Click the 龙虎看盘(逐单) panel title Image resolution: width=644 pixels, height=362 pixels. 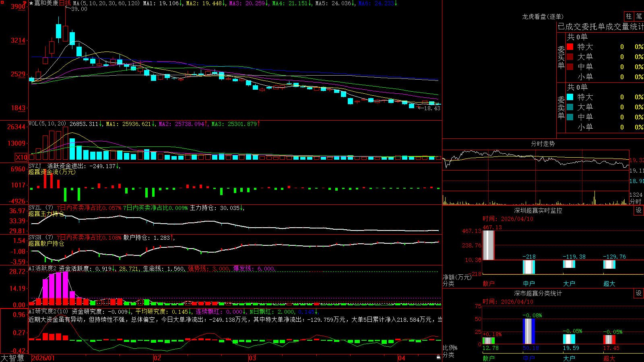(543, 16)
